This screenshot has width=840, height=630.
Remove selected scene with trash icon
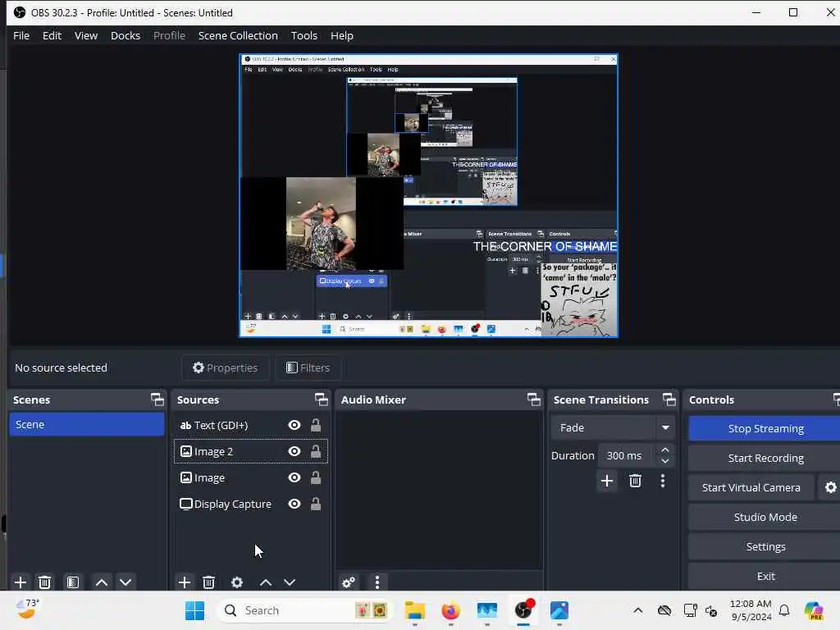click(x=45, y=582)
